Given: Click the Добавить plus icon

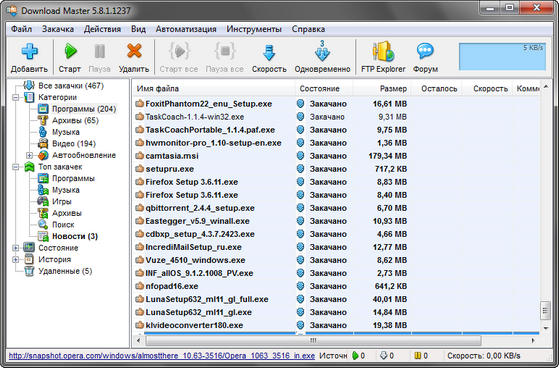Looking at the screenshot, I should [x=29, y=52].
